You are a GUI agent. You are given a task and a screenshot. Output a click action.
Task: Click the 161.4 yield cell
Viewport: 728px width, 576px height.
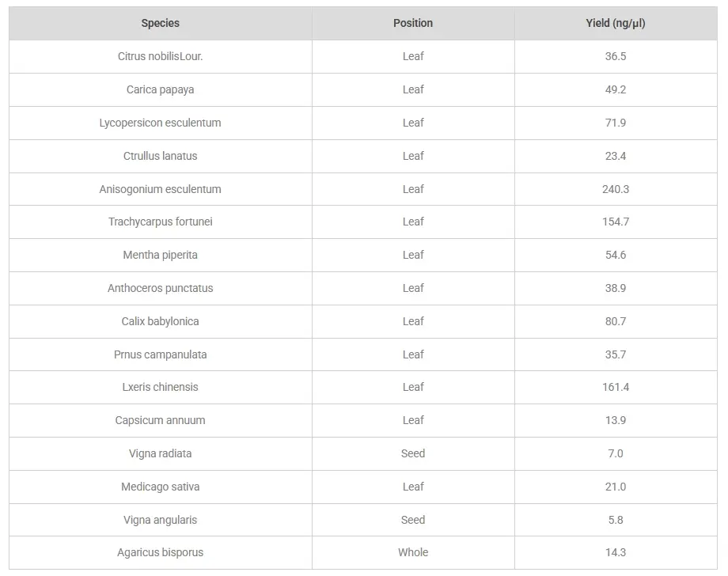615,387
